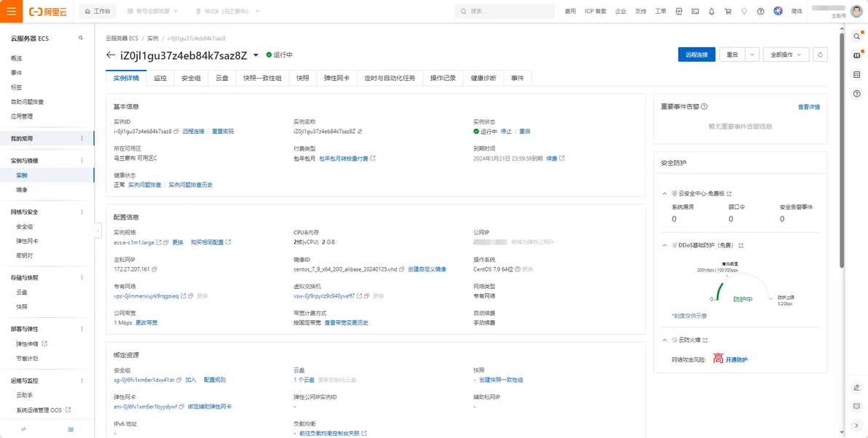Launch Cloud Shell terminal icon
Image resolution: width=868 pixels, height=438 pixels.
tap(695, 11)
